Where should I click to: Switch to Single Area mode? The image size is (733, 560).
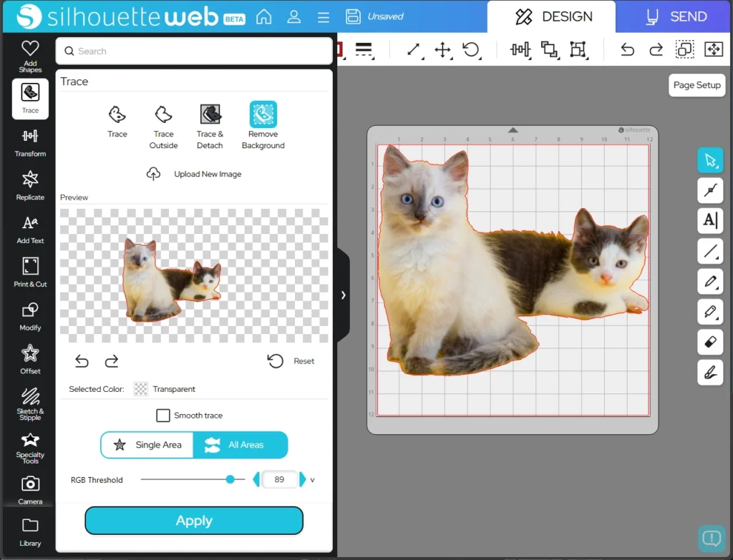click(x=147, y=445)
